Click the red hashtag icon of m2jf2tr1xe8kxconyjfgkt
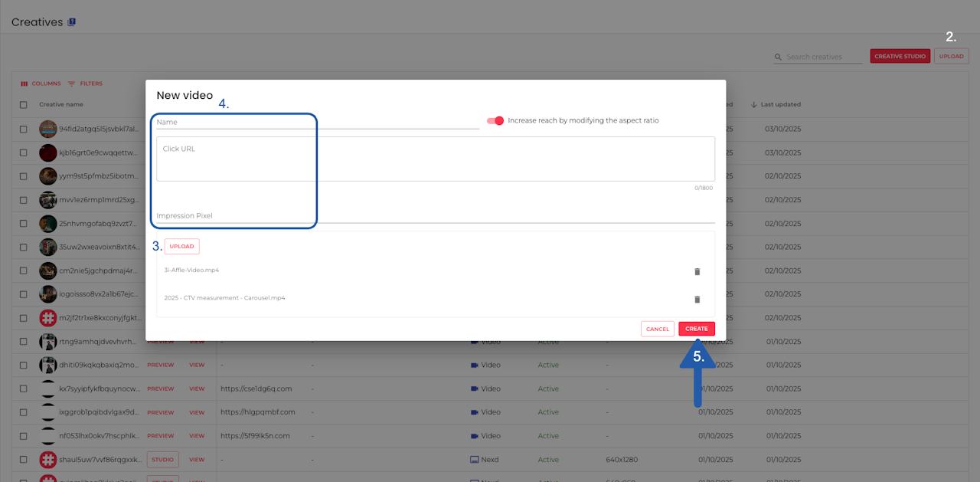 pos(48,317)
